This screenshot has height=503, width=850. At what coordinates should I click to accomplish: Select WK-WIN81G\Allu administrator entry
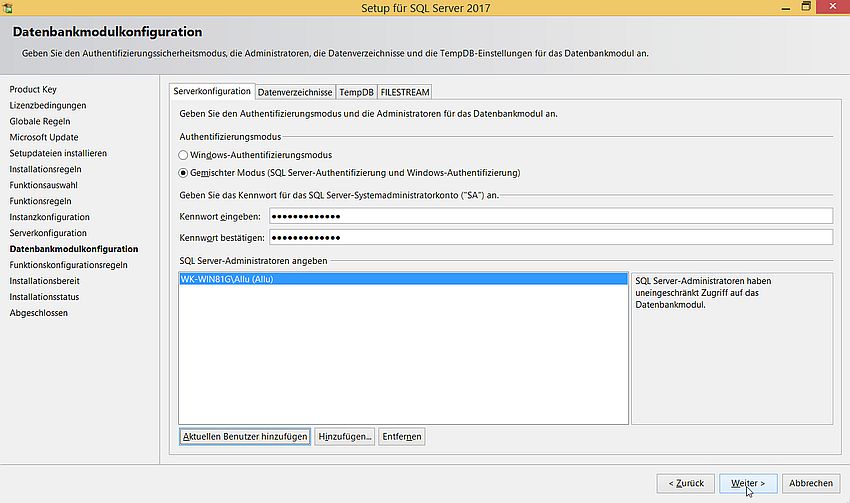pos(403,279)
